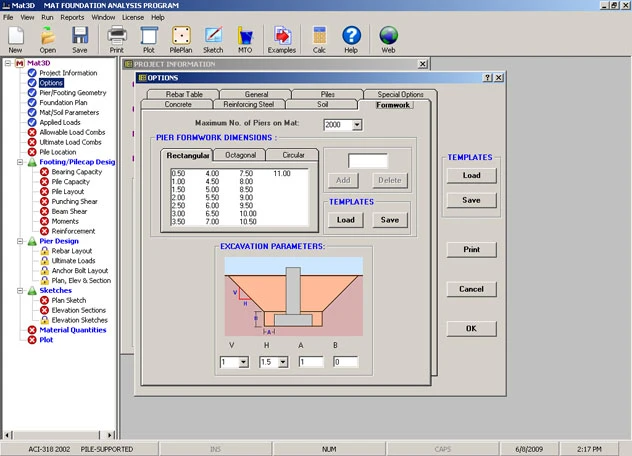Open the Sketch tool icon

213,40
